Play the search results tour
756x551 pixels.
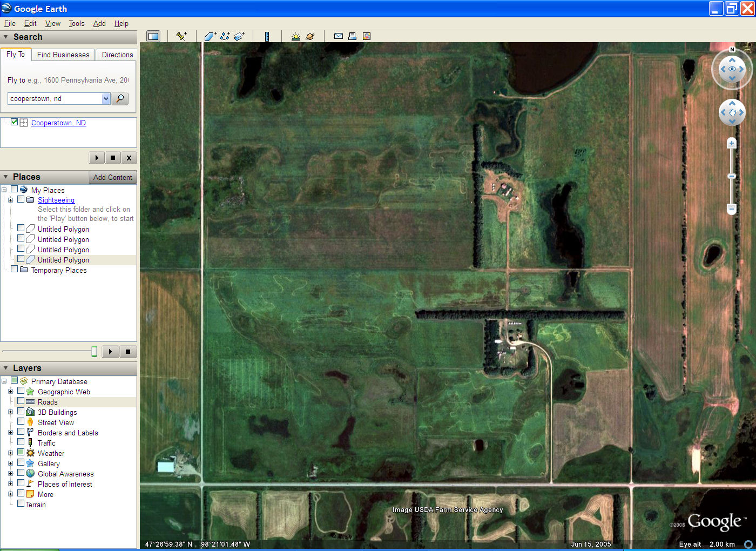[x=97, y=158]
